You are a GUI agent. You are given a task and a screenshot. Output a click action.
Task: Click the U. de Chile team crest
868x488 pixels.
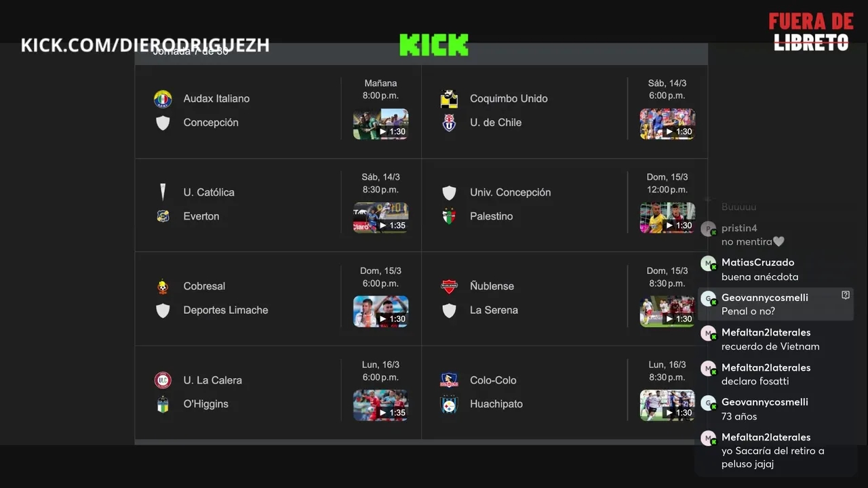tap(449, 123)
